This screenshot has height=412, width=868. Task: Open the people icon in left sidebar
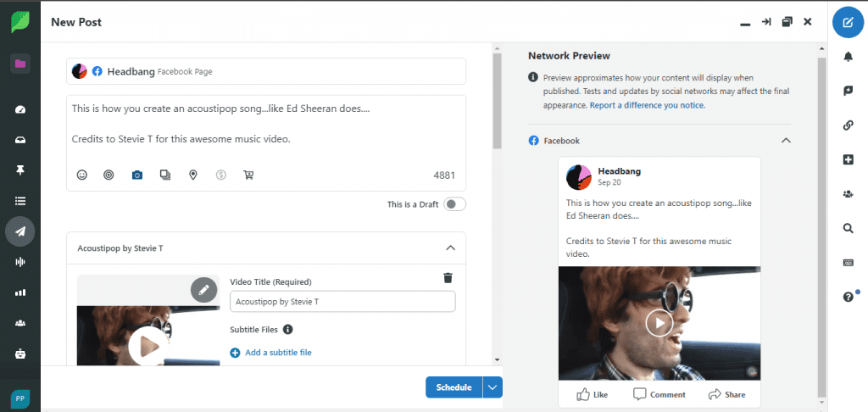[x=20, y=323]
